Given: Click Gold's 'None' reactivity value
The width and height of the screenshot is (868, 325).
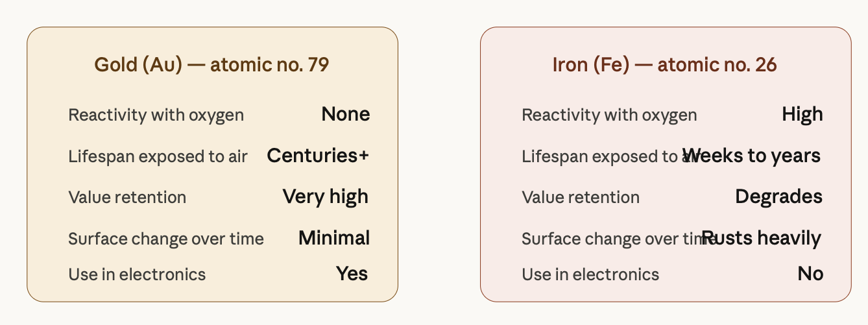Looking at the screenshot, I should point(346,114).
